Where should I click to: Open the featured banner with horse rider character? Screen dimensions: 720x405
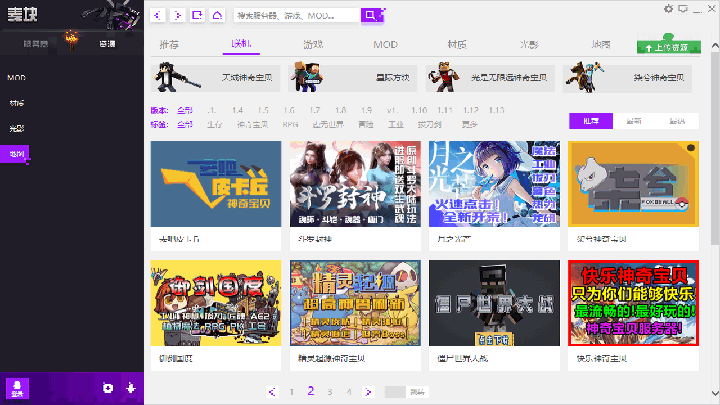tap(627, 78)
